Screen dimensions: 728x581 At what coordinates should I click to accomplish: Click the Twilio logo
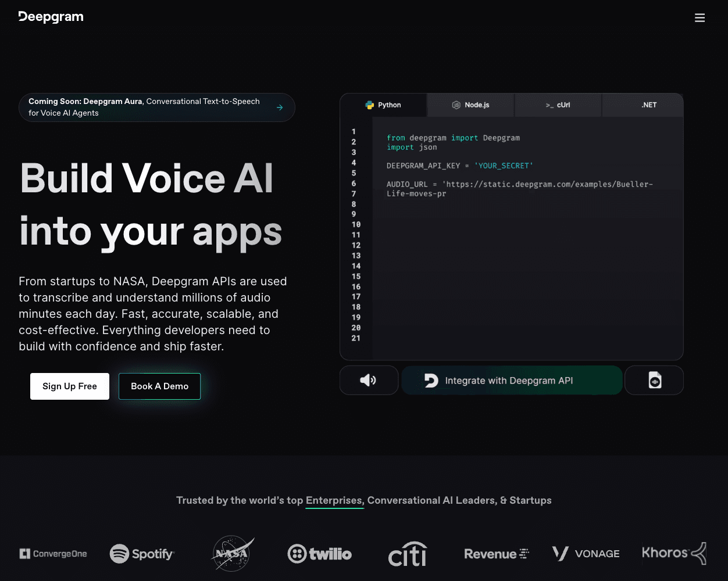coord(320,554)
